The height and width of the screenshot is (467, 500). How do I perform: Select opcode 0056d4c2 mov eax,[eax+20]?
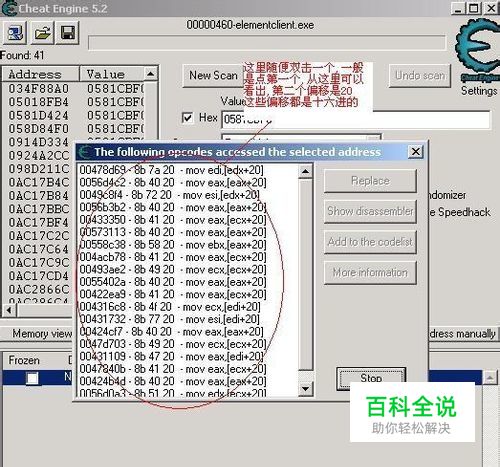173,182
